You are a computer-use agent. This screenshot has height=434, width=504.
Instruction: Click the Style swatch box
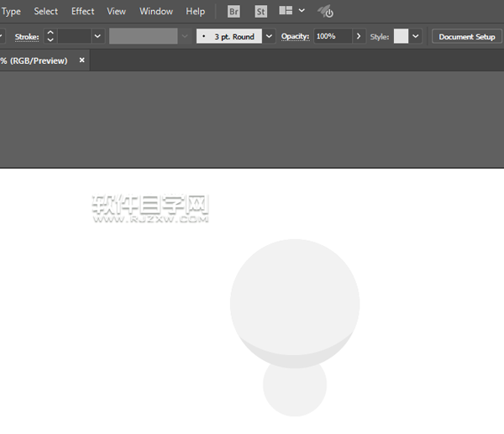pos(401,37)
